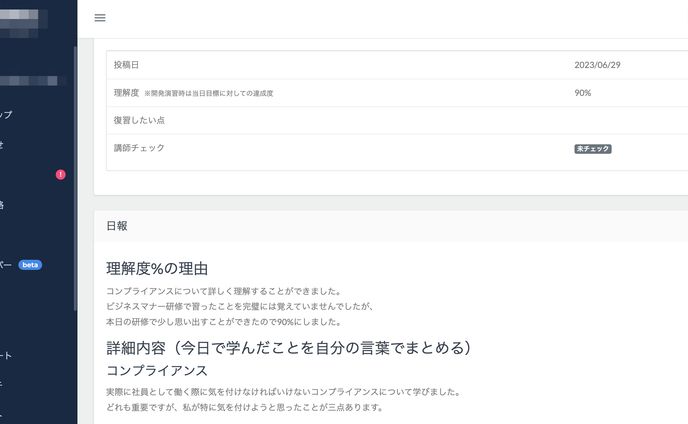This screenshot has width=688, height=424.
Task: Open the sidebar item with beta badge
Action: pos(22,265)
